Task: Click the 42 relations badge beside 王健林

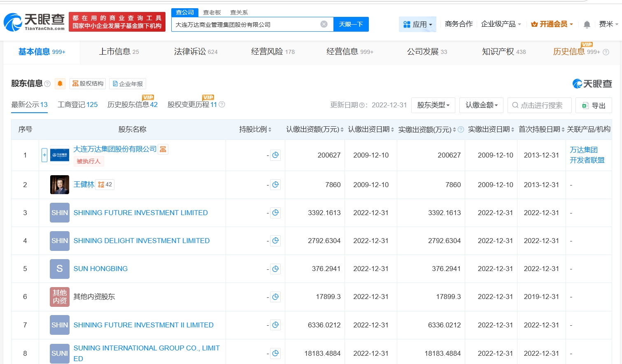Action: click(105, 185)
